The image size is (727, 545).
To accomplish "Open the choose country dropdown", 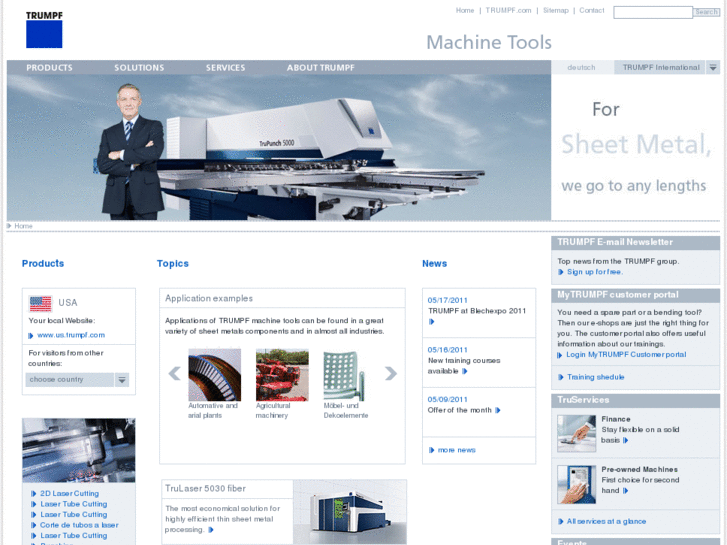I will click(77, 380).
